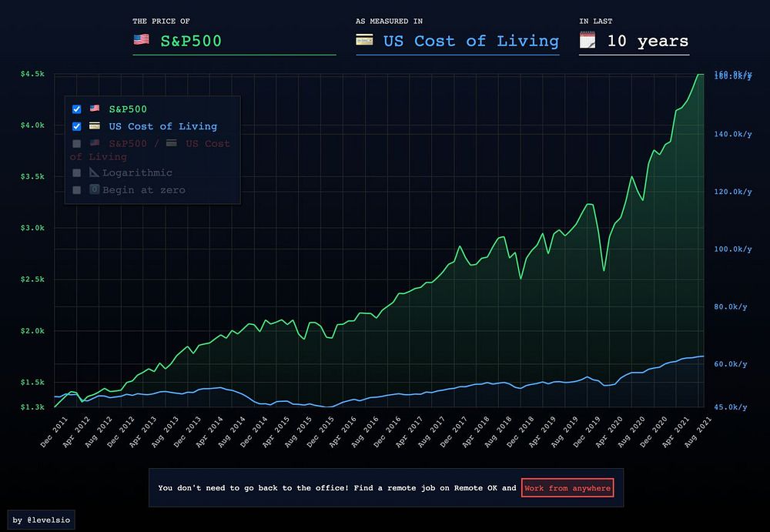This screenshot has width=770, height=532.
Task: Open the S&P500 asset selector dropdown
Action: click(x=234, y=42)
